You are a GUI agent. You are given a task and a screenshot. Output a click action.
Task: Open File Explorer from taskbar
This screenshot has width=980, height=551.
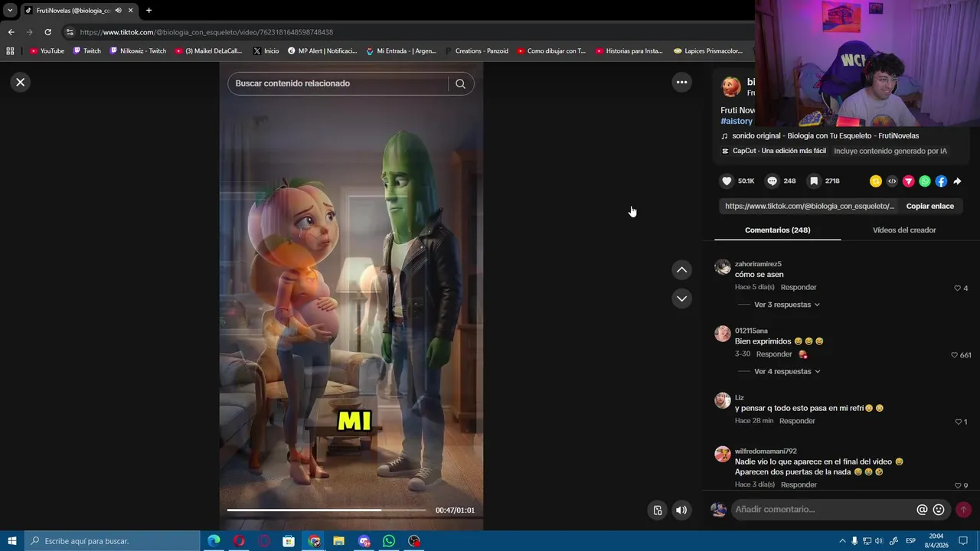click(x=338, y=541)
